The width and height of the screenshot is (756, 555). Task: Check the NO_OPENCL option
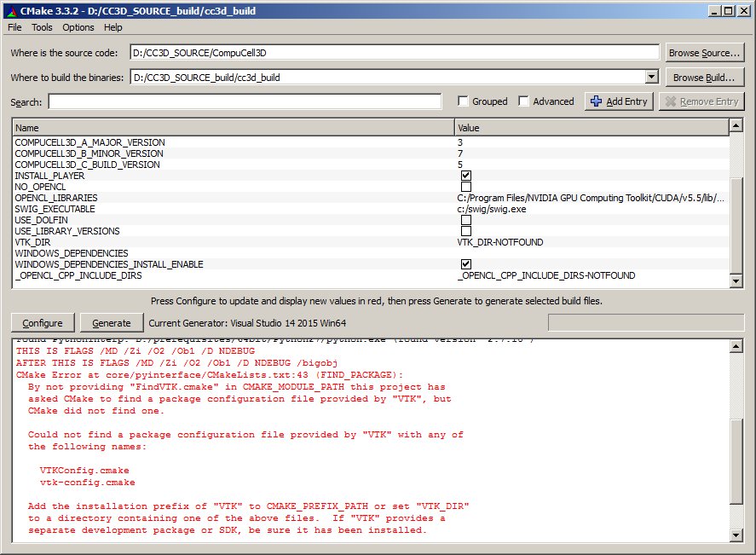(x=466, y=187)
